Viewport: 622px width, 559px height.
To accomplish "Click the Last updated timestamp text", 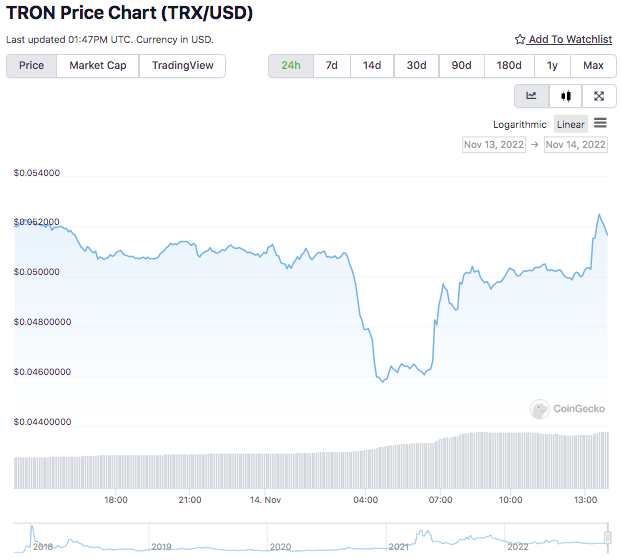I will point(110,40).
